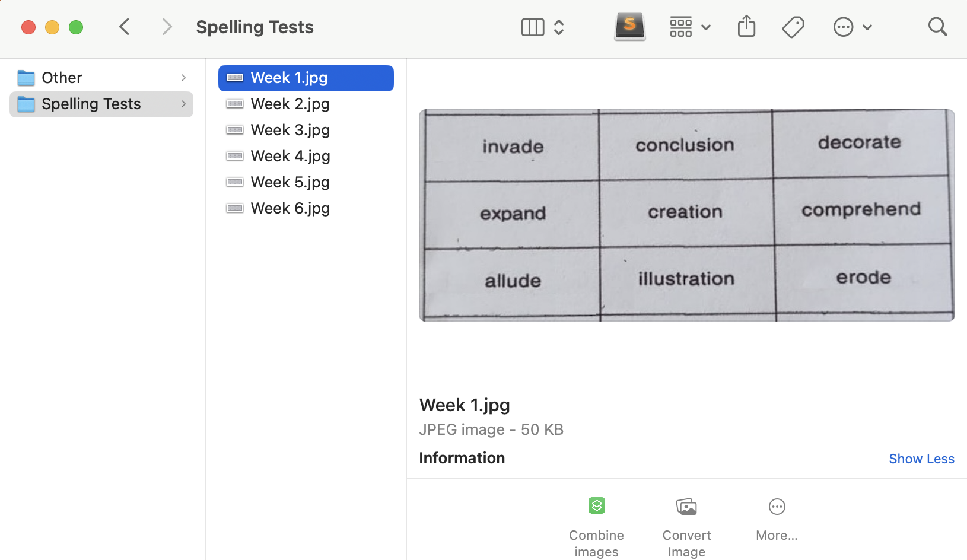
Task: Click the Combine images action icon
Action: tap(596, 506)
